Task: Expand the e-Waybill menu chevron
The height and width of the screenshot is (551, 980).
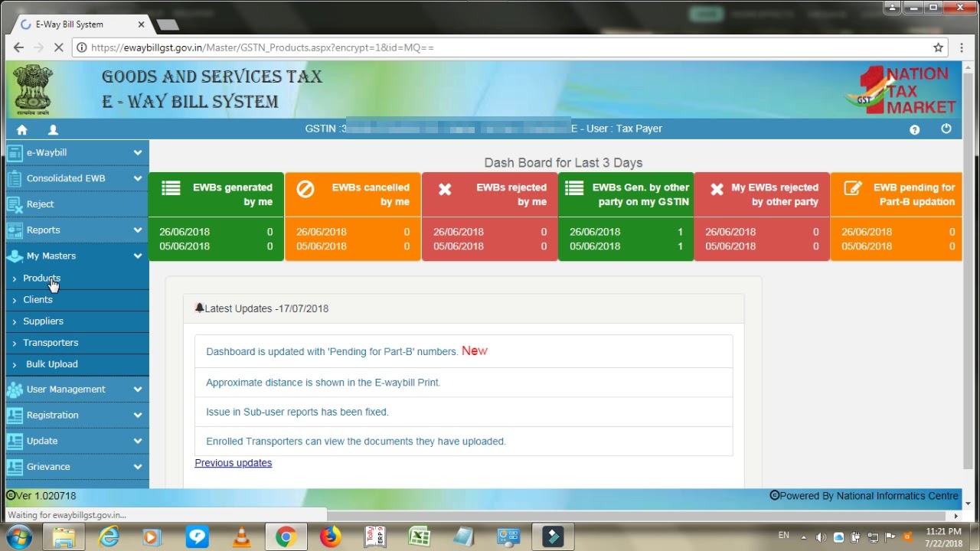Action: [138, 153]
